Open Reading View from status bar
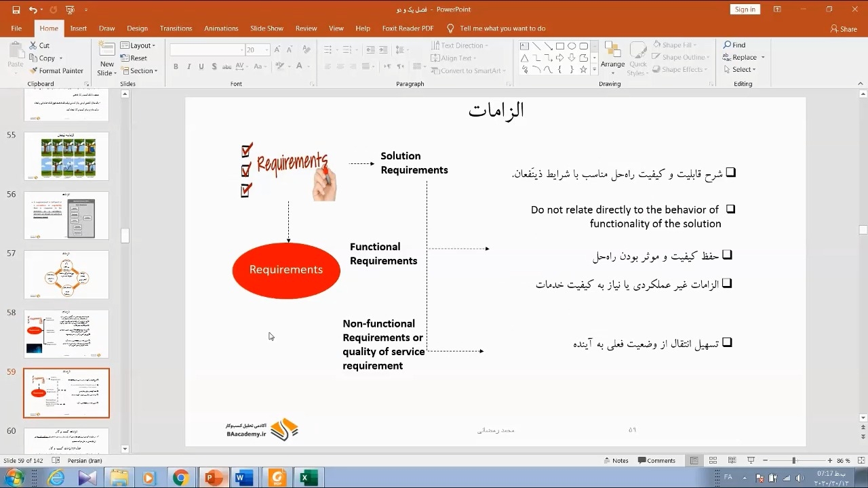The width and height of the screenshot is (868, 488). (x=732, y=461)
